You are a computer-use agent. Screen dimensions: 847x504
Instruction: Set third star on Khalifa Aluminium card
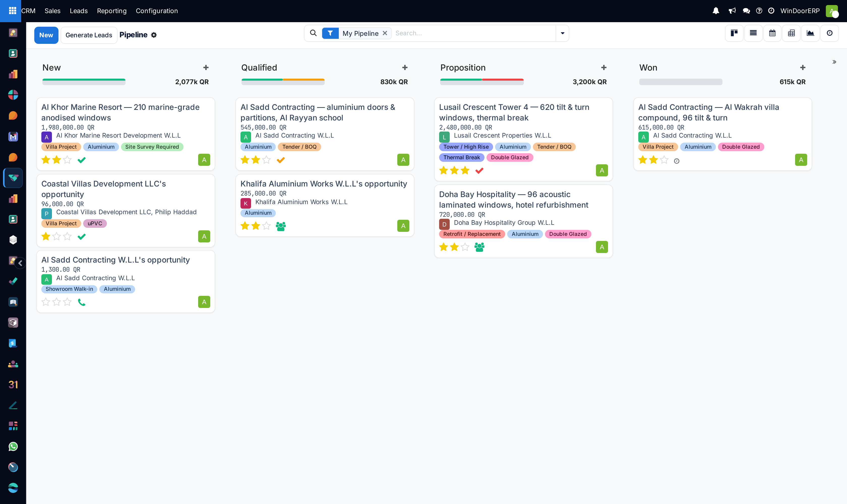pyautogui.click(x=266, y=226)
